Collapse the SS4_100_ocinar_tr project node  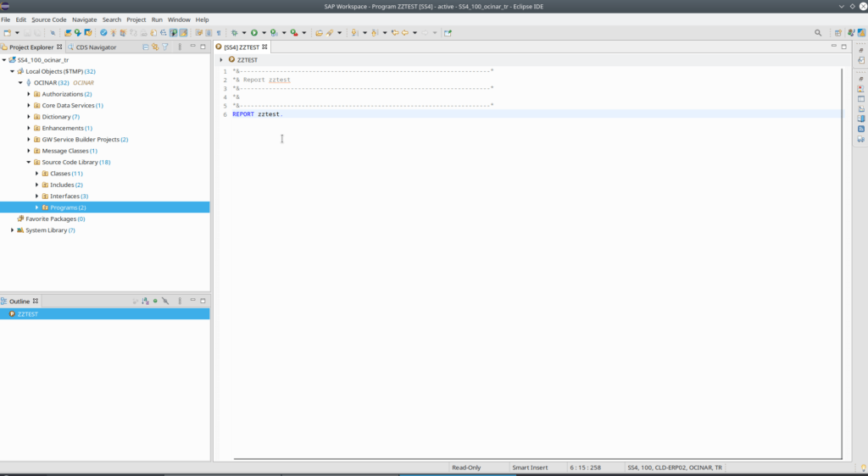4,60
